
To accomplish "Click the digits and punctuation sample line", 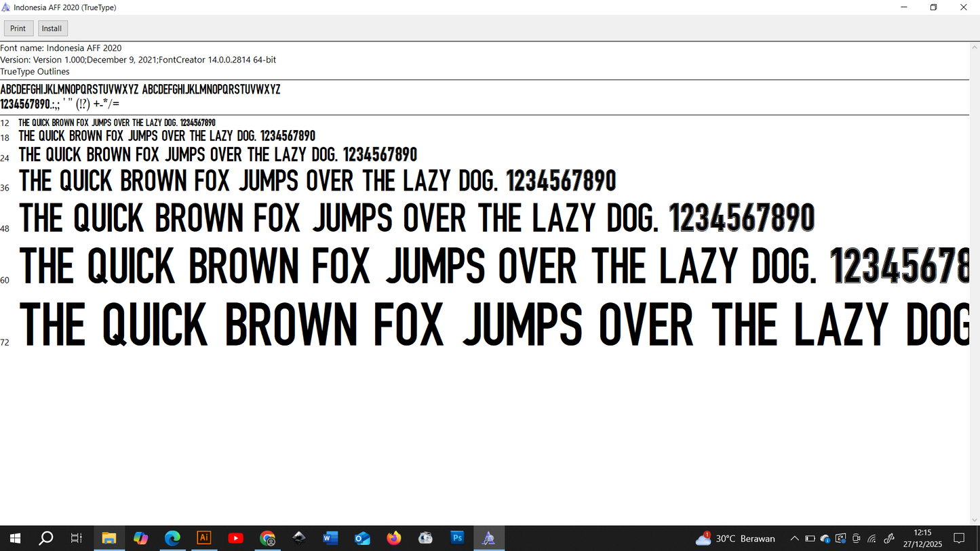I will [60, 104].
